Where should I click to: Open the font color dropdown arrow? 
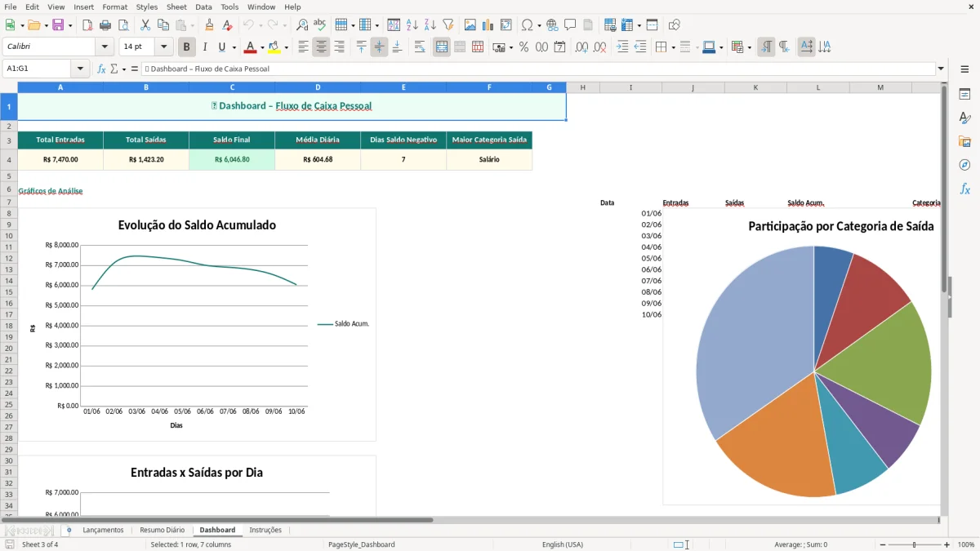(x=262, y=47)
